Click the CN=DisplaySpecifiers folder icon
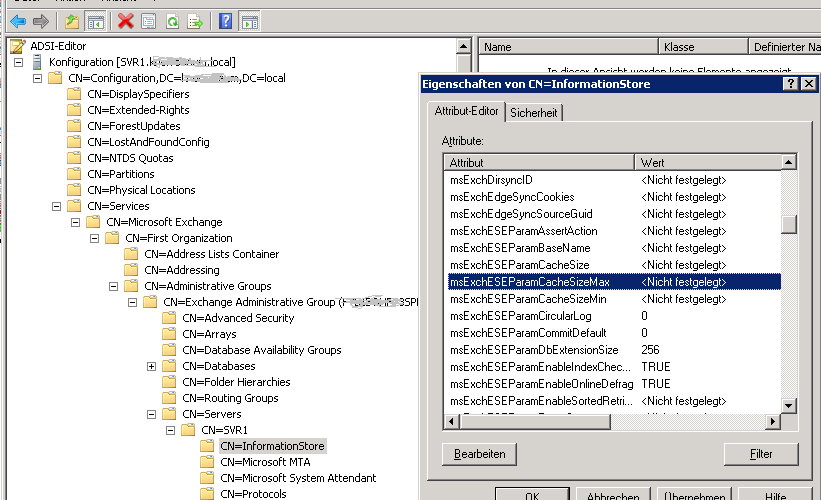Image resolution: width=821 pixels, height=500 pixels. [74, 94]
